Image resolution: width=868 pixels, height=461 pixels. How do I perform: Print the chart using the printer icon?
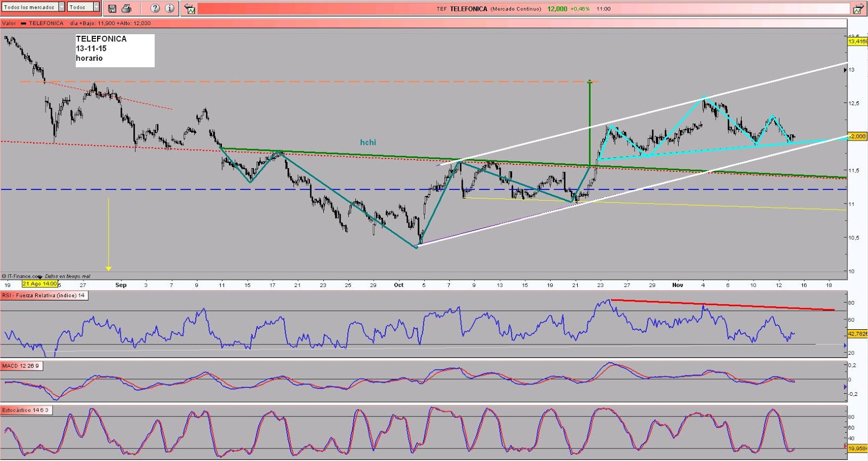[126, 8]
